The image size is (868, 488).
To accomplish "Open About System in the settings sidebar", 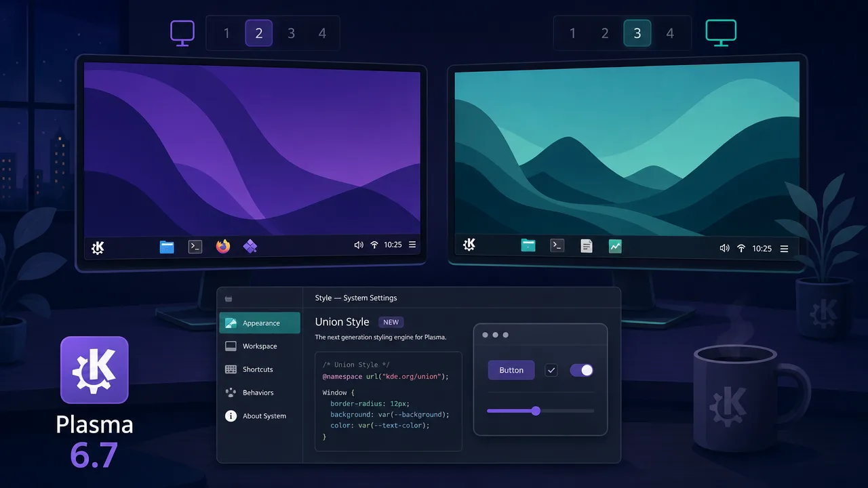I will click(260, 416).
